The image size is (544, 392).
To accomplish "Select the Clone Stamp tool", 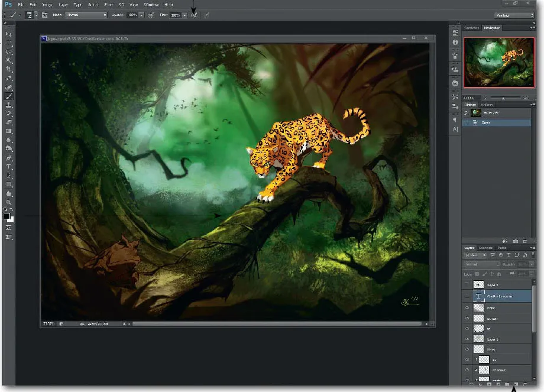I will click(x=9, y=104).
